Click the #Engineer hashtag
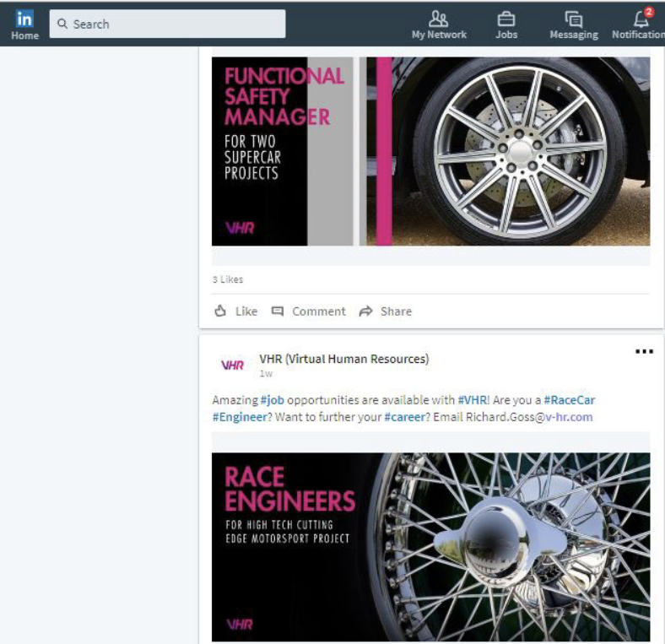This screenshot has width=665, height=644. 240,418
